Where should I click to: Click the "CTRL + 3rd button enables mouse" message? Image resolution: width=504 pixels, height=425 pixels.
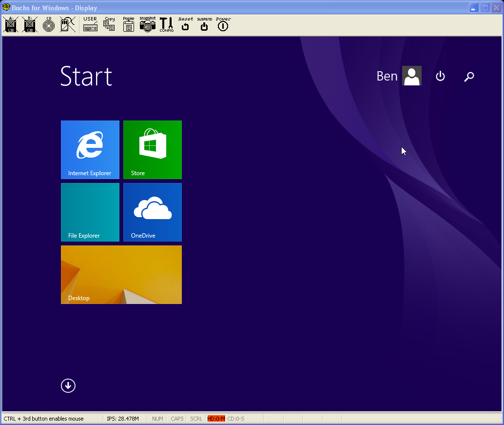click(x=44, y=419)
